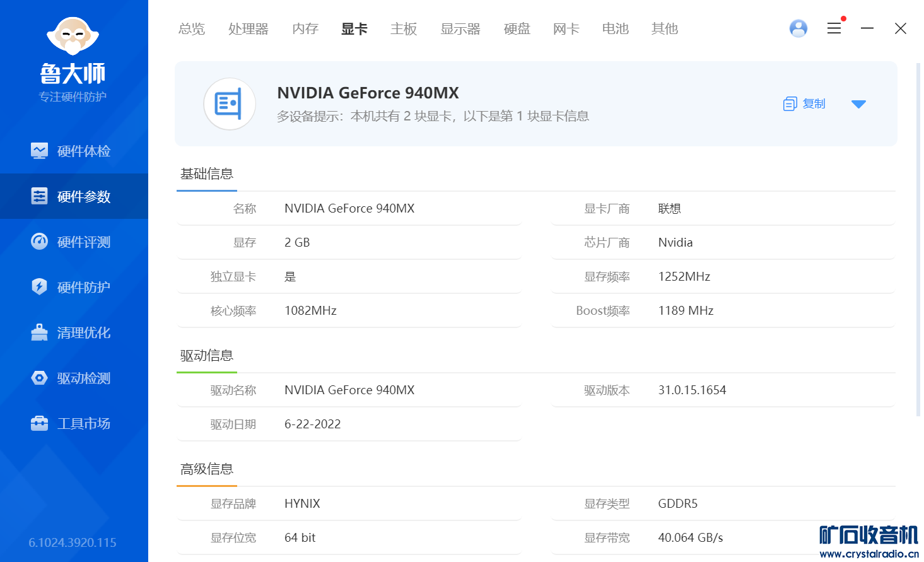
Task: Switch to the 处理器 tab
Action: coord(248,29)
